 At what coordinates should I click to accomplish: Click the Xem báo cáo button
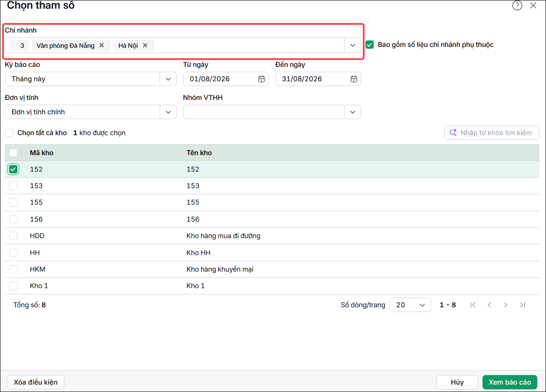pyautogui.click(x=510, y=382)
